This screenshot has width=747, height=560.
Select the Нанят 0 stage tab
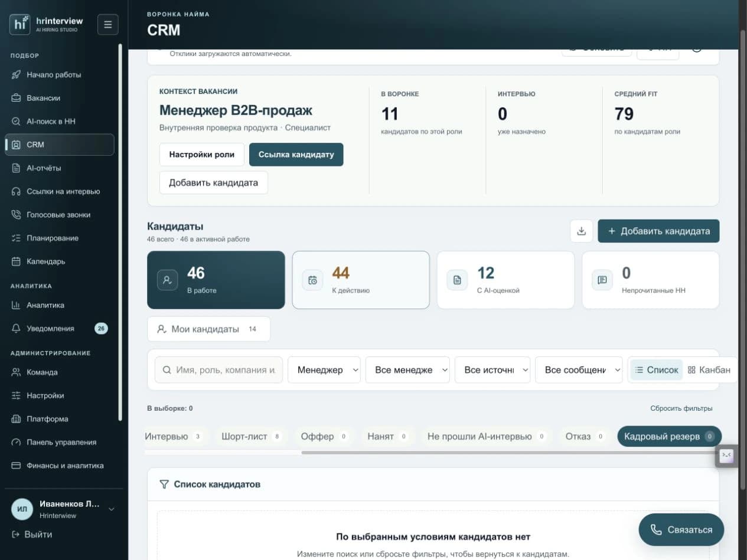point(387,437)
